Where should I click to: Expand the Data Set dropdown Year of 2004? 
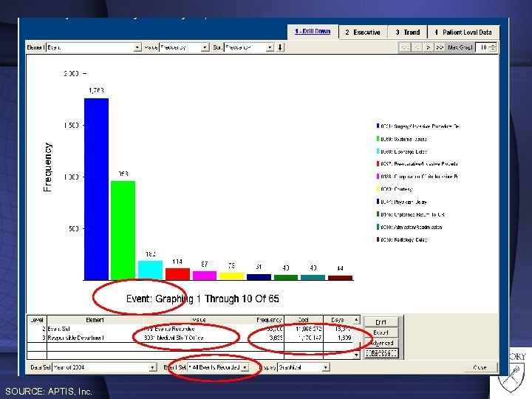tap(153, 367)
